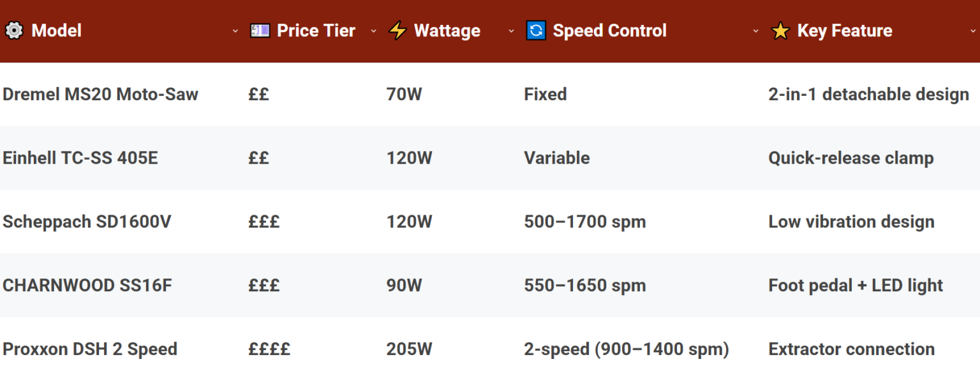Expand the Speed Control dropdown chevron
This screenshot has width=980, height=380.
point(756,31)
